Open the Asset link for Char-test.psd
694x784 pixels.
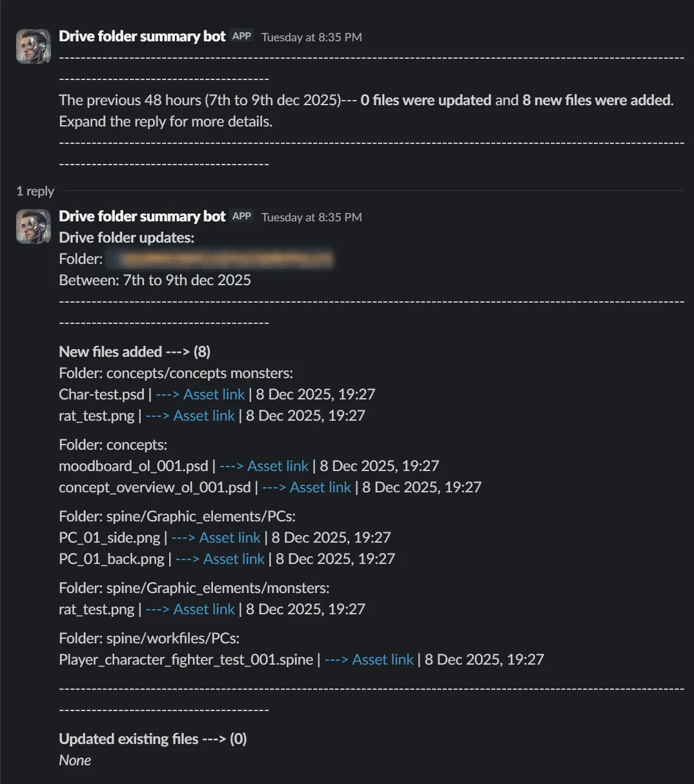tap(214, 394)
